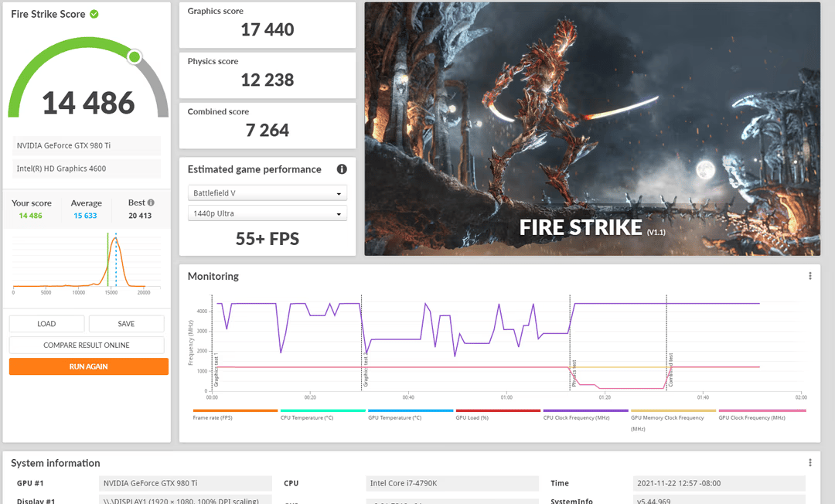The width and height of the screenshot is (835, 504).
Task: Click the Combined test marker line in chart
Action: click(666, 342)
